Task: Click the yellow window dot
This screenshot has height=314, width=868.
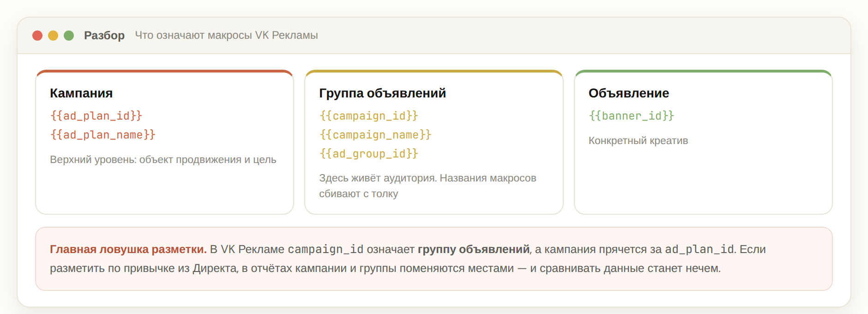Action: pyautogui.click(x=53, y=36)
